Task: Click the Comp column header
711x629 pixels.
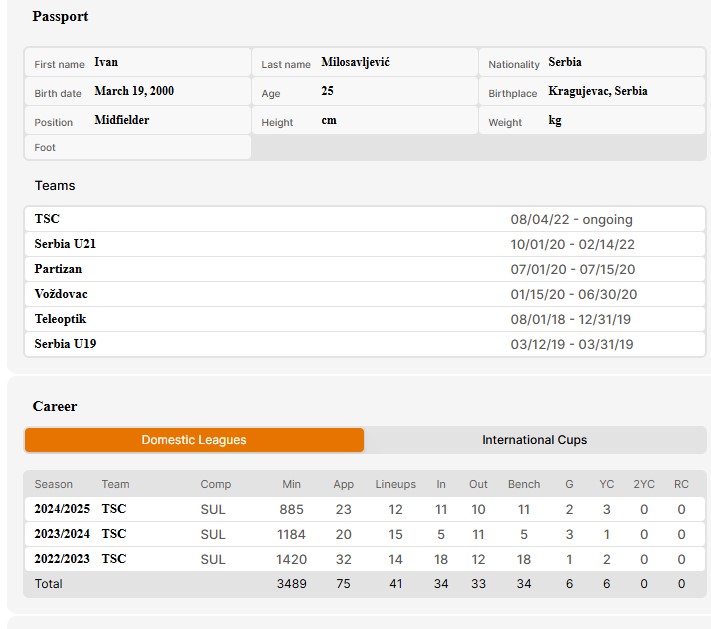Action: (216, 484)
